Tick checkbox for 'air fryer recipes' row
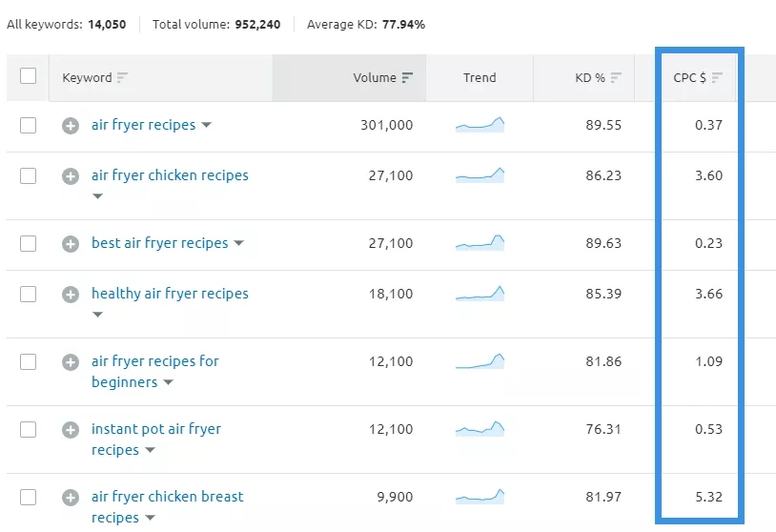 pyautogui.click(x=28, y=125)
